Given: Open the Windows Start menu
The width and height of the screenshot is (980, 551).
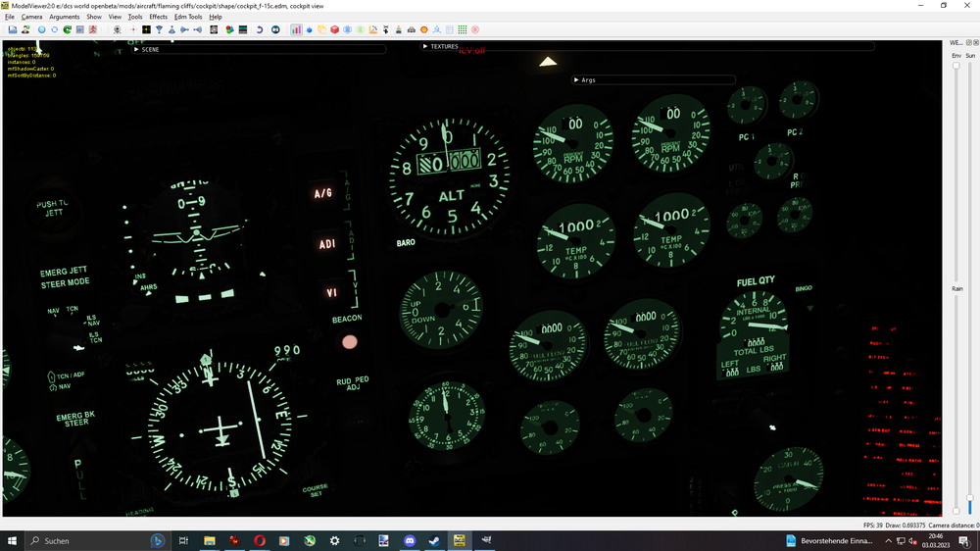Looking at the screenshot, I should pyautogui.click(x=12, y=540).
